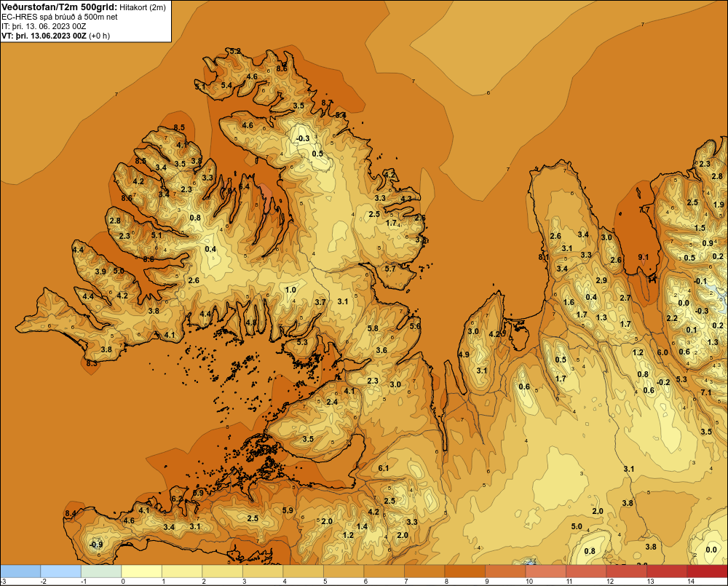Click the 9.1 temperature value on the fjord

(x=644, y=257)
